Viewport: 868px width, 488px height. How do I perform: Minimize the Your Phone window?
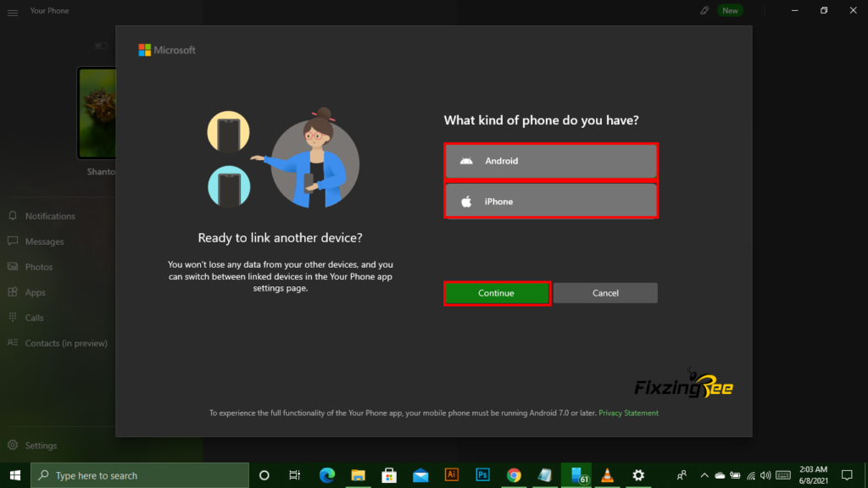pyautogui.click(x=795, y=10)
